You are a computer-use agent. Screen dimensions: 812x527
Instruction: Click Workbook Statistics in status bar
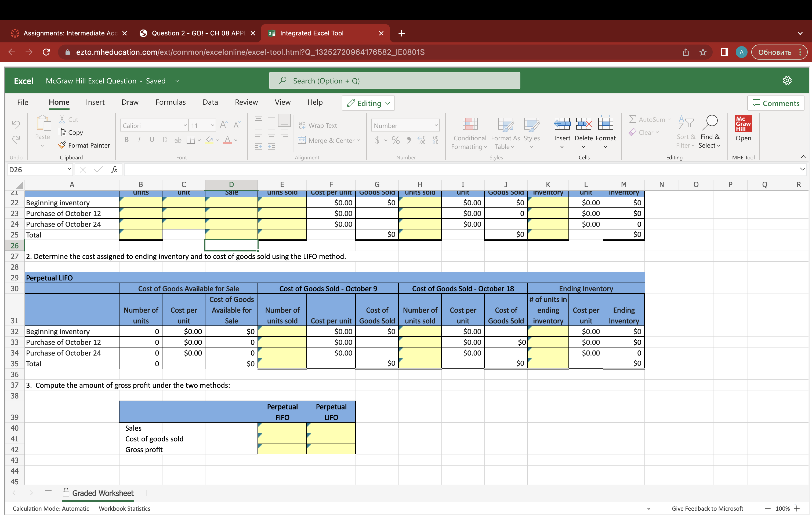(124, 508)
